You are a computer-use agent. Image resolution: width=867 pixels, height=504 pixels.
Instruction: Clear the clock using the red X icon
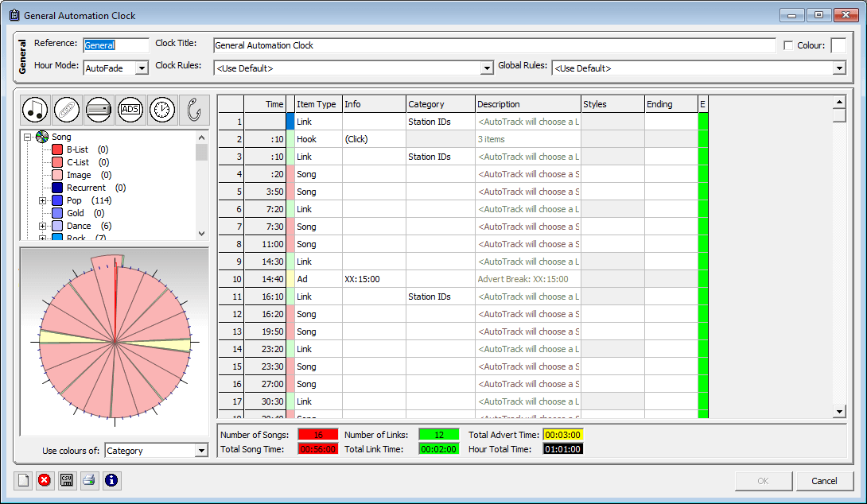(45, 480)
